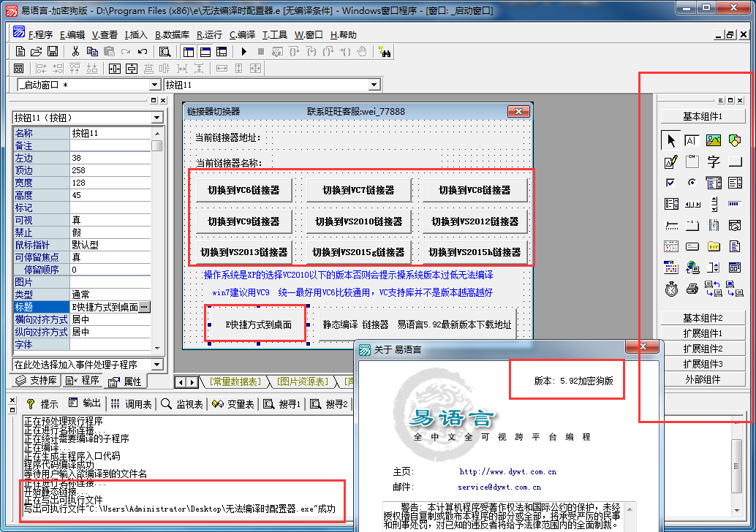Select the E快捷方式到桌面 button
The height and width of the screenshot is (532, 756).
point(258,324)
